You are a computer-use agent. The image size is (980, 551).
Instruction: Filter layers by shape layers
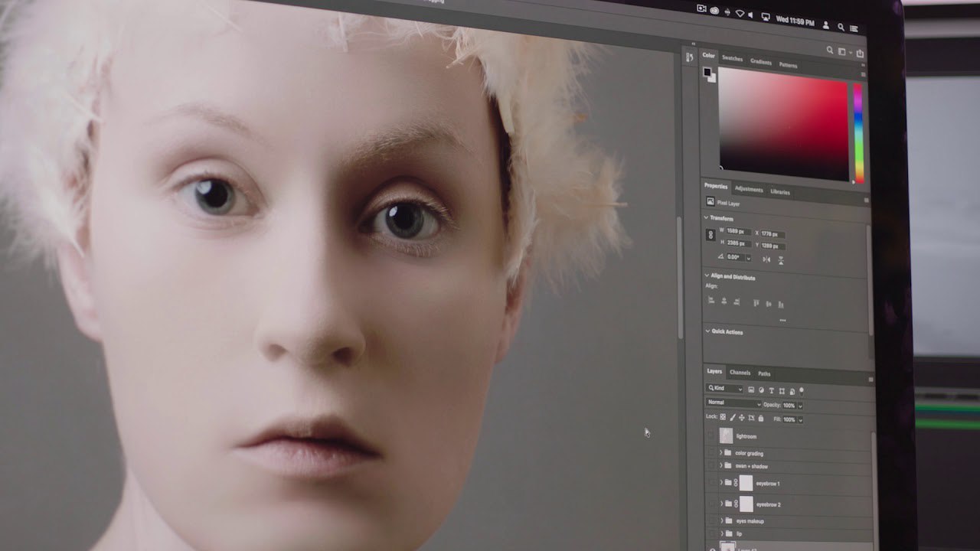[781, 391]
